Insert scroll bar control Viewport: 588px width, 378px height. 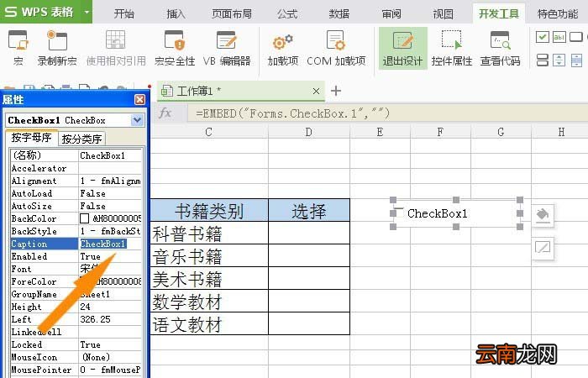[576, 60]
